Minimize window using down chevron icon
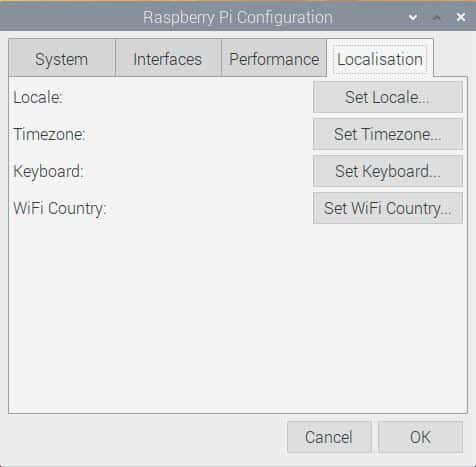 click(x=413, y=17)
